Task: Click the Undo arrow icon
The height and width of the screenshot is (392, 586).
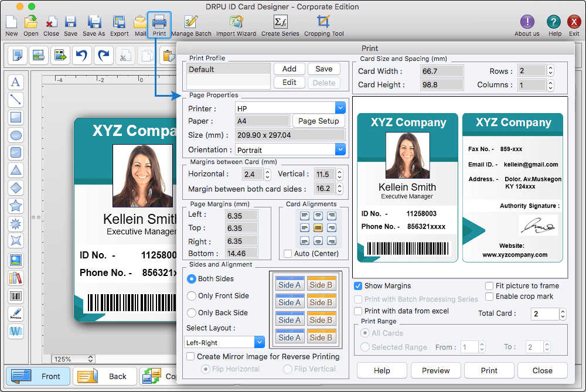Action: click(x=82, y=56)
